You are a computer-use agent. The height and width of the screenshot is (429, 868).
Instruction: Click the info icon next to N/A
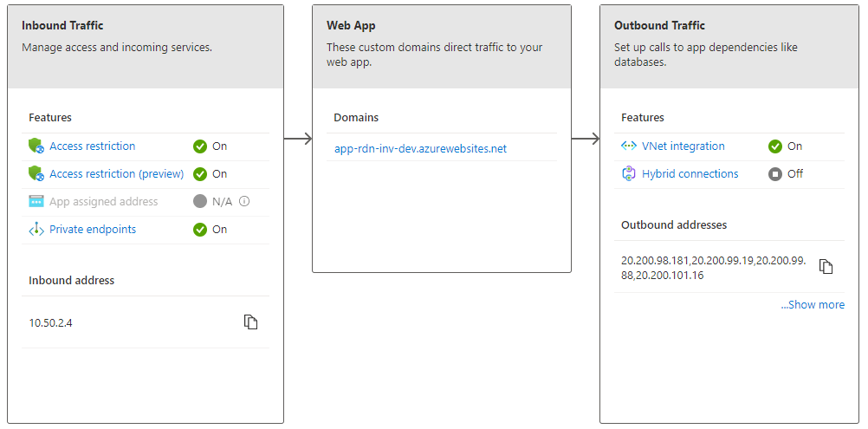coord(244,202)
